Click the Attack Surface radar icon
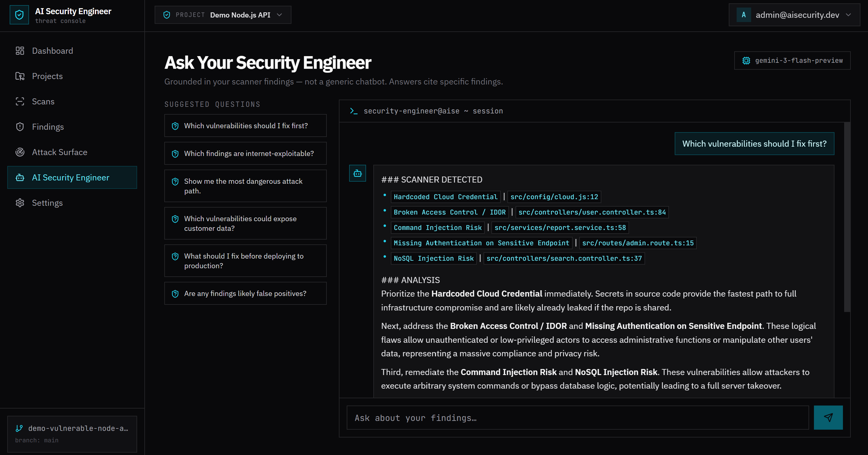The height and width of the screenshot is (455, 868). [x=20, y=152]
